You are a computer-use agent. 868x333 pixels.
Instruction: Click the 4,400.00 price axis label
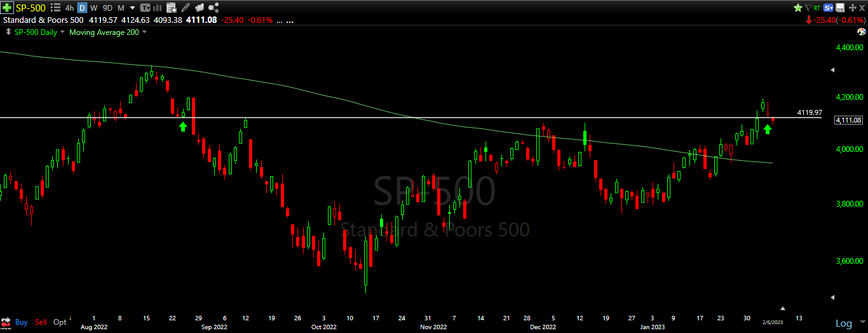point(850,48)
